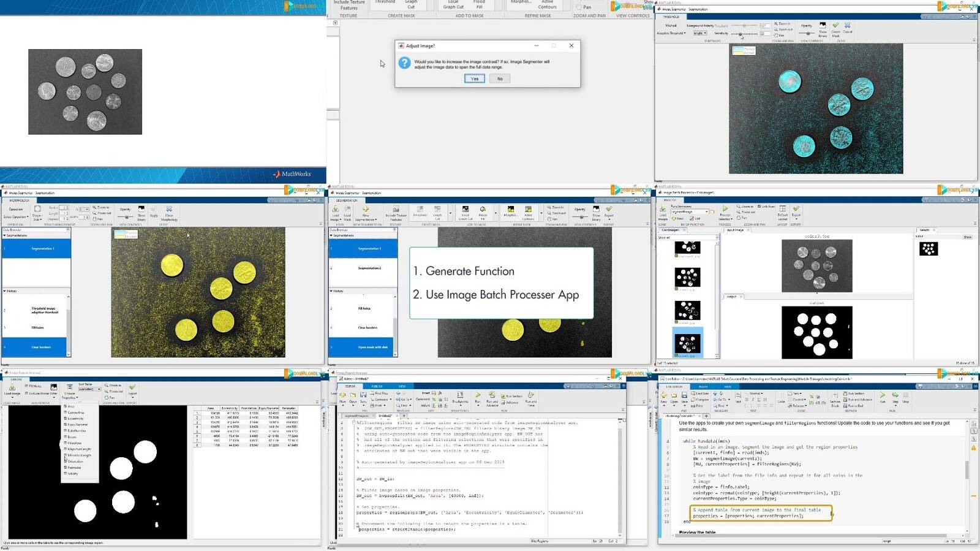Adjust the Opacity slider in the Morphology tab
980x551 pixels.
point(126,217)
